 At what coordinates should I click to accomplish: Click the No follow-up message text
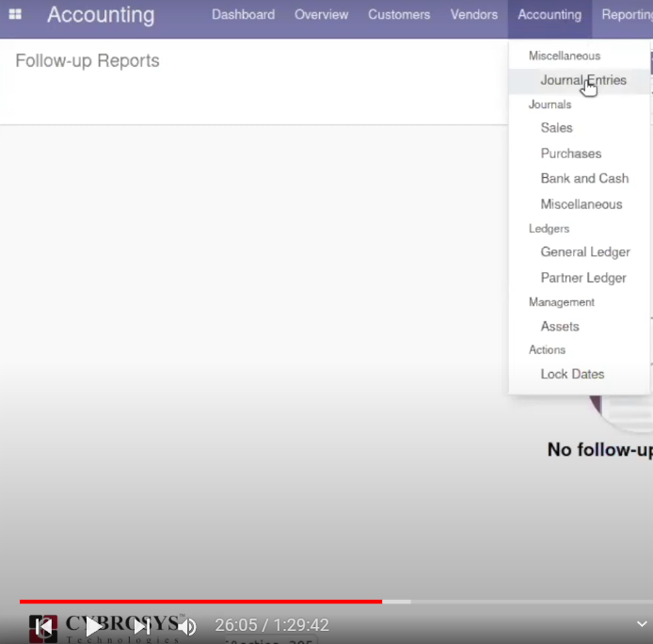(x=600, y=450)
